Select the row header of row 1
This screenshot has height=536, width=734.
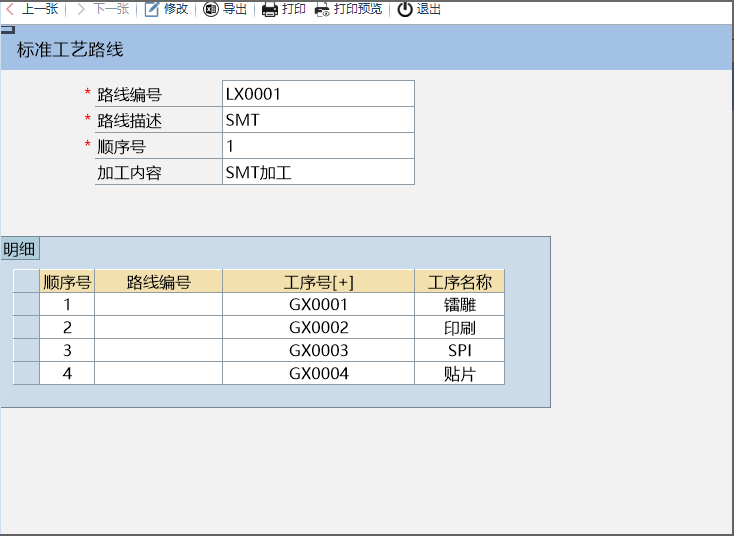26,304
